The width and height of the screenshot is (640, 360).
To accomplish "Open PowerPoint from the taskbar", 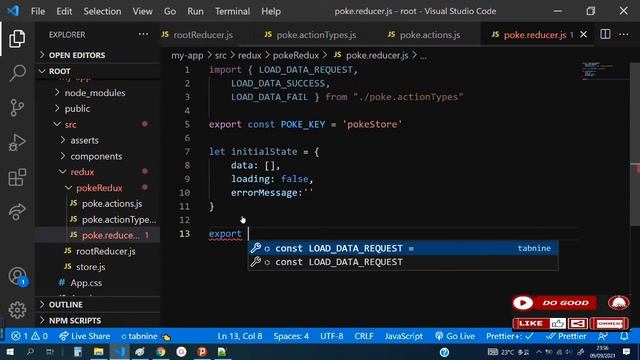I will click(x=202, y=352).
